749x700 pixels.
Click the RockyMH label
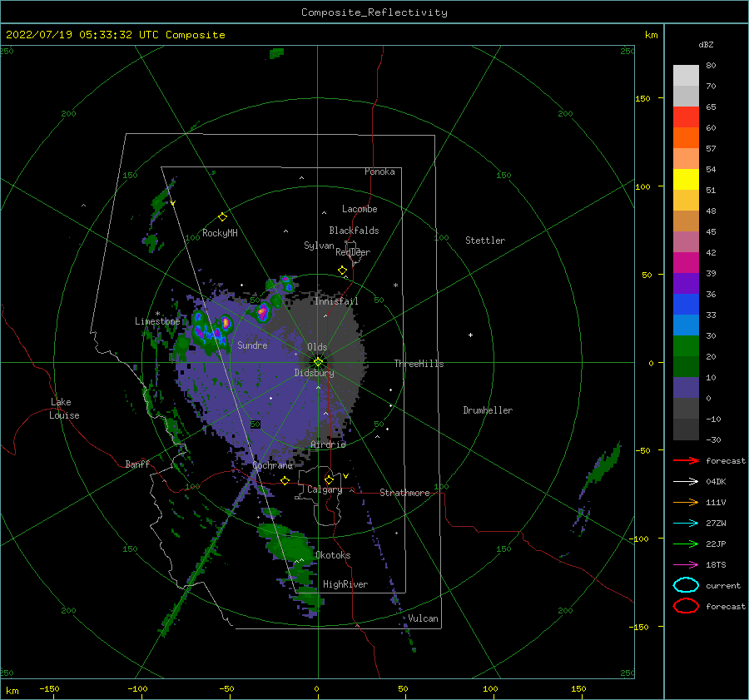[x=220, y=233]
